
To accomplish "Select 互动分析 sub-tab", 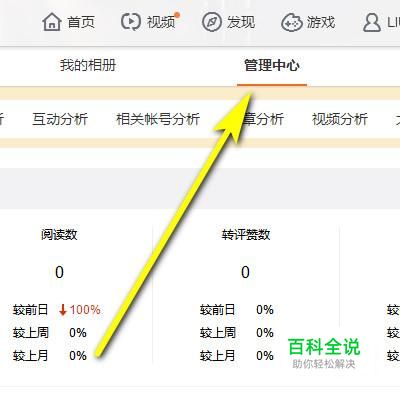I will 60,119.
